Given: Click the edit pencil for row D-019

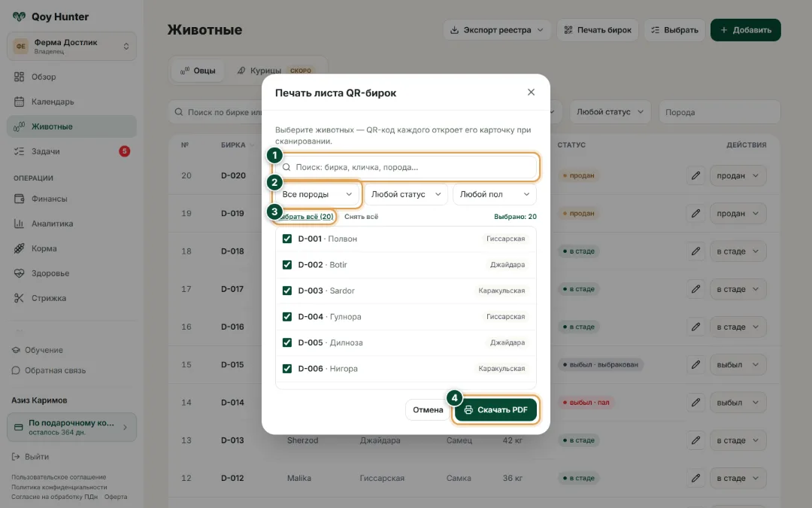Looking at the screenshot, I should (695, 214).
